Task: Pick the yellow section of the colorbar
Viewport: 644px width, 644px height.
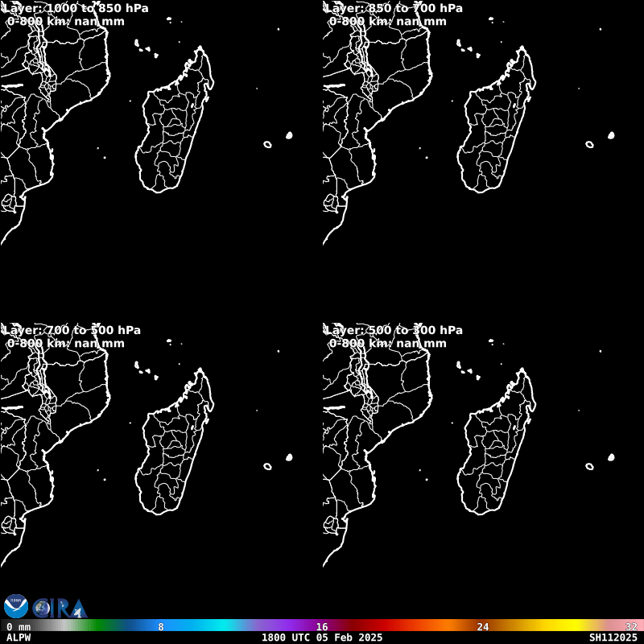Action: [575, 625]
